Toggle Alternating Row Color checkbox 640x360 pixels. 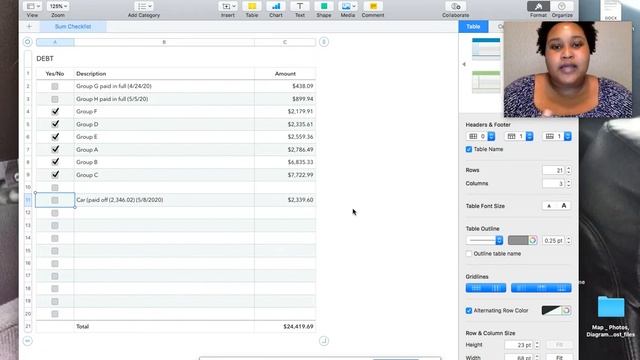(x=469, y=311)
